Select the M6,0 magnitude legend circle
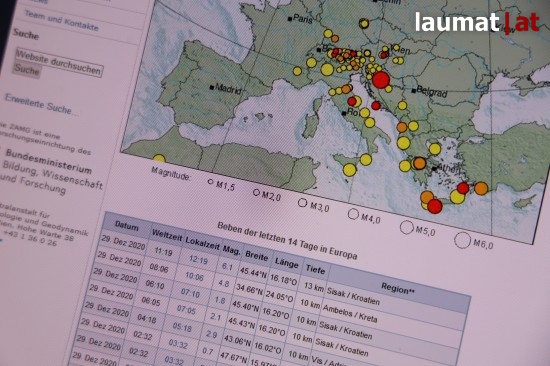Screen dimensions: 550x366 [462, 240]
